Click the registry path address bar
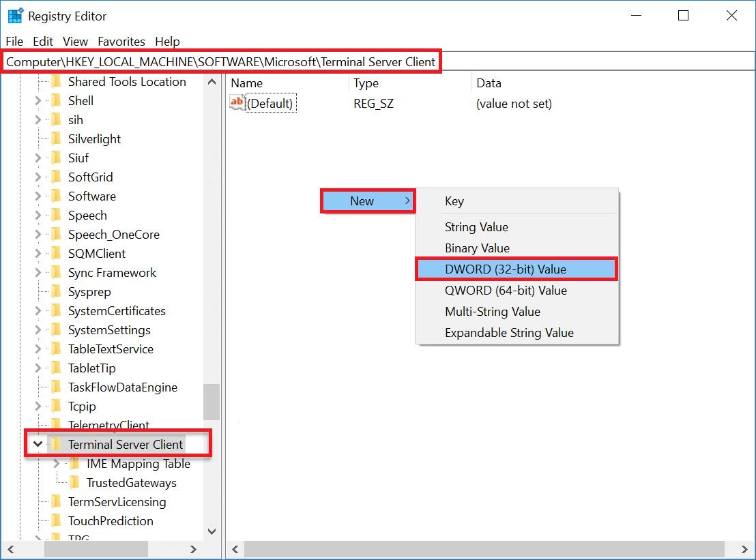Image resolution: width=756 pixels, height=560 pixels. click(x=220, y=61)
